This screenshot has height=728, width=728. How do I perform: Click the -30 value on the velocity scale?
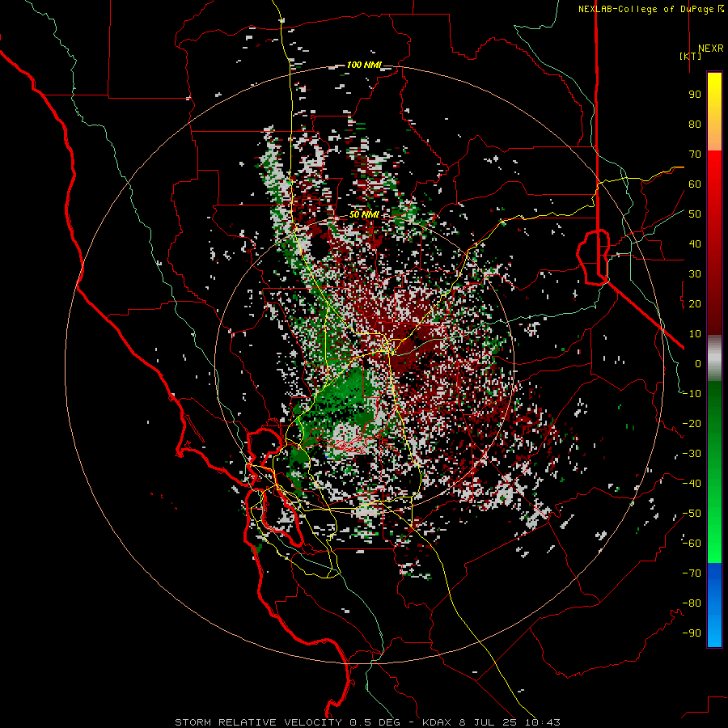click(692, 454)
